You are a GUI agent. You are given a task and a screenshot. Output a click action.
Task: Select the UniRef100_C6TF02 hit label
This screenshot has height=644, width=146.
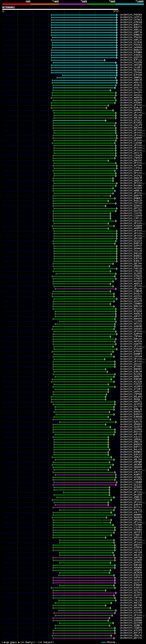click(131, 17)
